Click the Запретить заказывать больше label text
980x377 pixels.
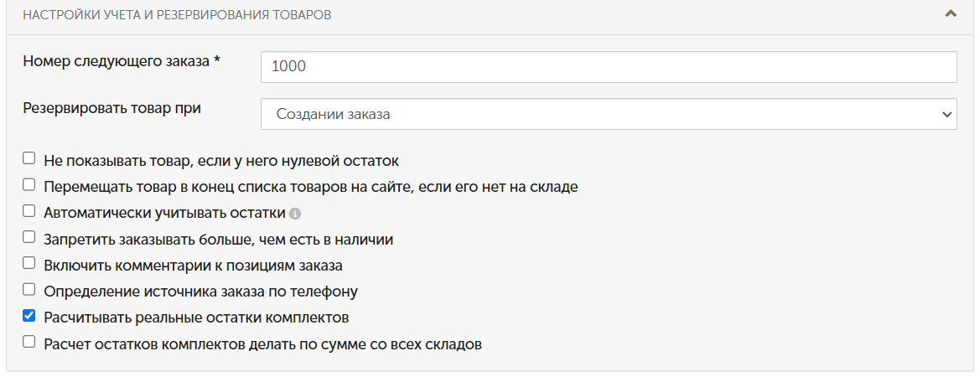pyautogui.click(x=218, y=239)
